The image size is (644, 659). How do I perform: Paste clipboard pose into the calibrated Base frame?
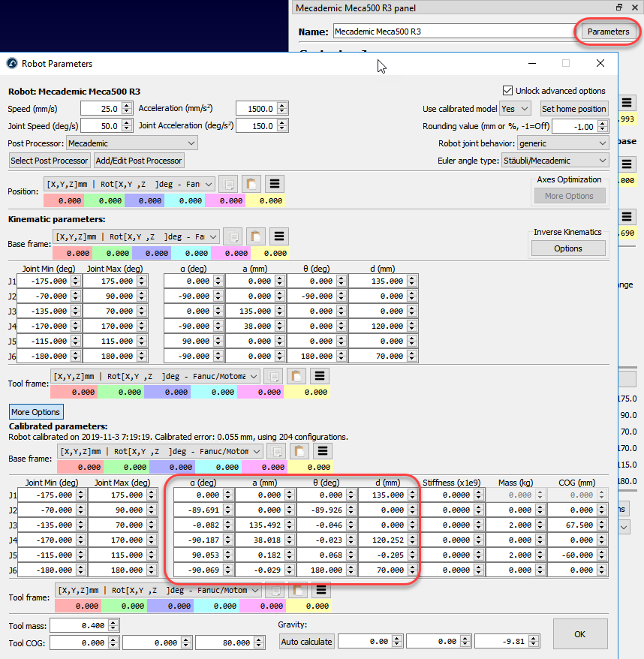[299, 450]
